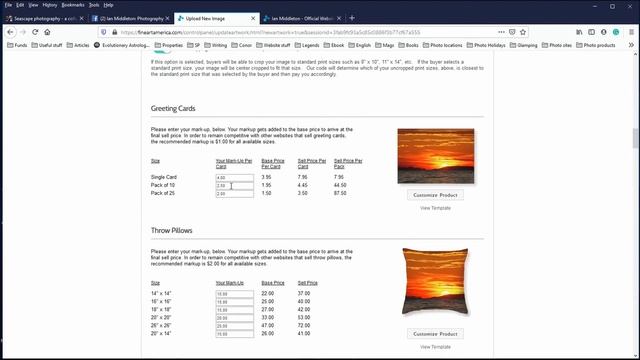Close the Ian Middleton Photography Facebook tab
The width and height of the screenshot is (640, 360).
(167, 18)
